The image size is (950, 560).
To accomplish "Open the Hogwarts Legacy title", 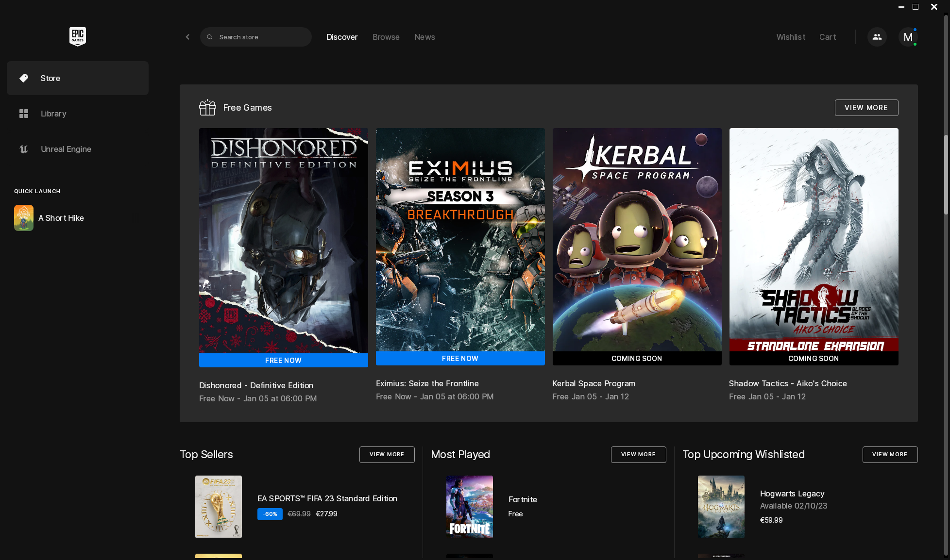I will coord(792,494).
